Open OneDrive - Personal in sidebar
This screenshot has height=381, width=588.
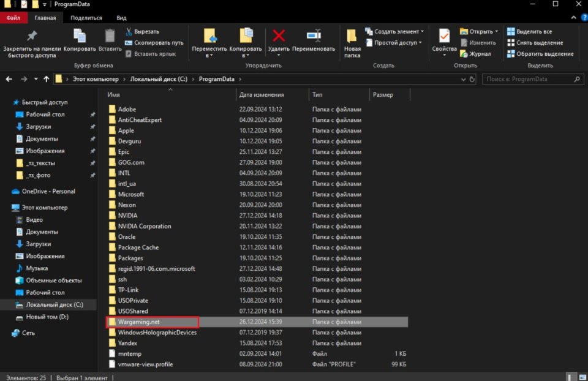point(48,191)
